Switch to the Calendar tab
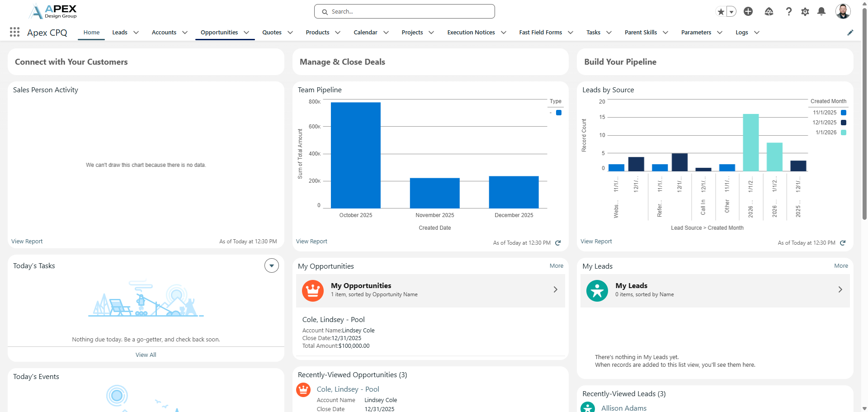Viewport: 868px width, 412px height. [365, 33]
